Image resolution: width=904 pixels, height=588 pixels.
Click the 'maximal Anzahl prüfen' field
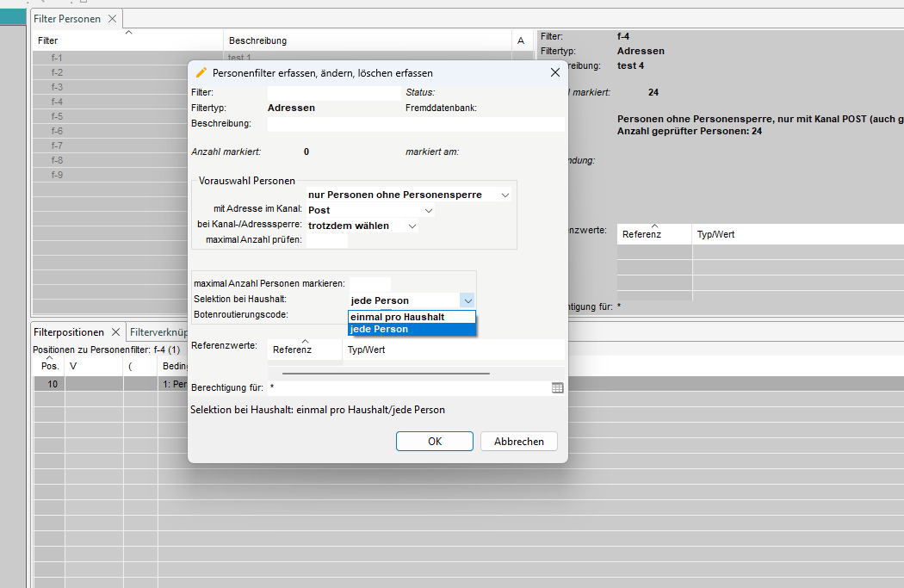327,240
